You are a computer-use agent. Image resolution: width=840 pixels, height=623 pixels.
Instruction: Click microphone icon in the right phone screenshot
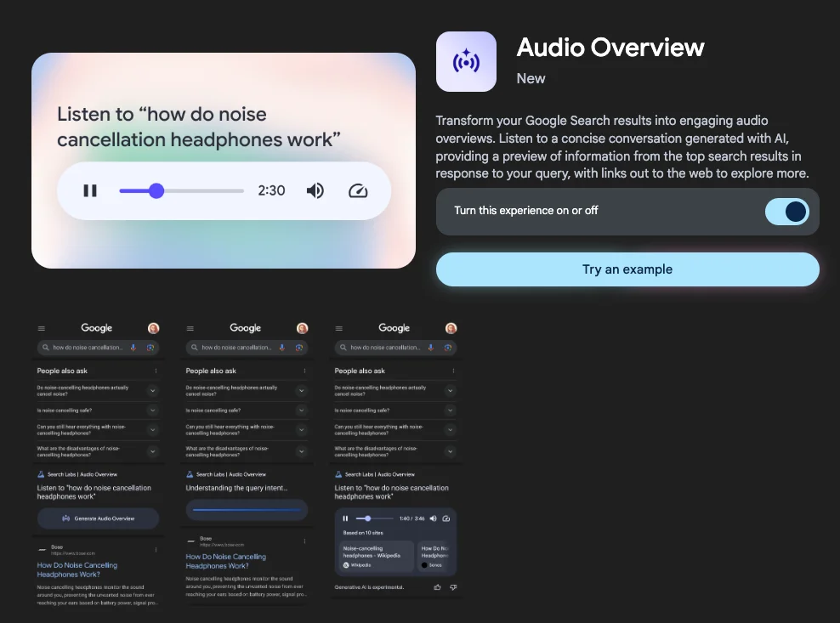click(431, 348)
